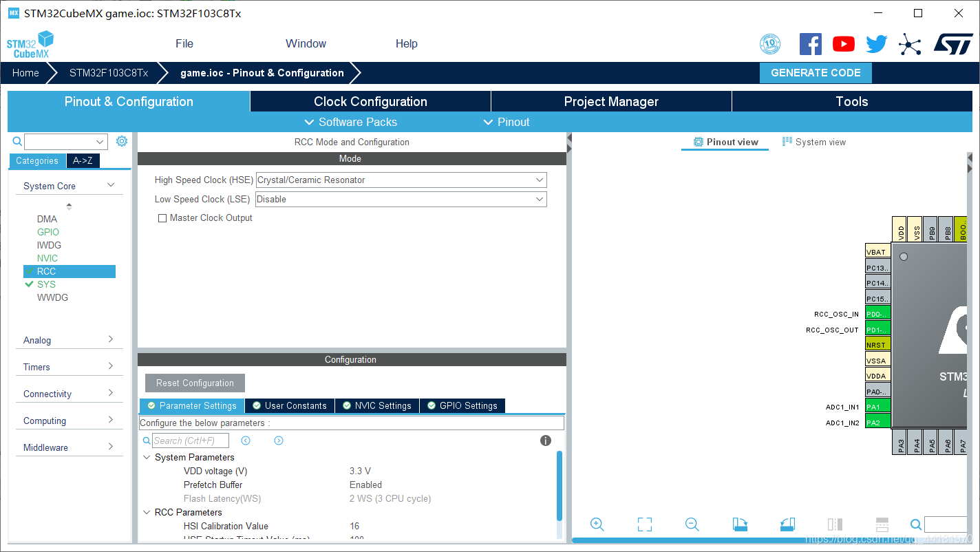Enable Master Clock Output checkbox
980x552 pixels.
point(162,218)
